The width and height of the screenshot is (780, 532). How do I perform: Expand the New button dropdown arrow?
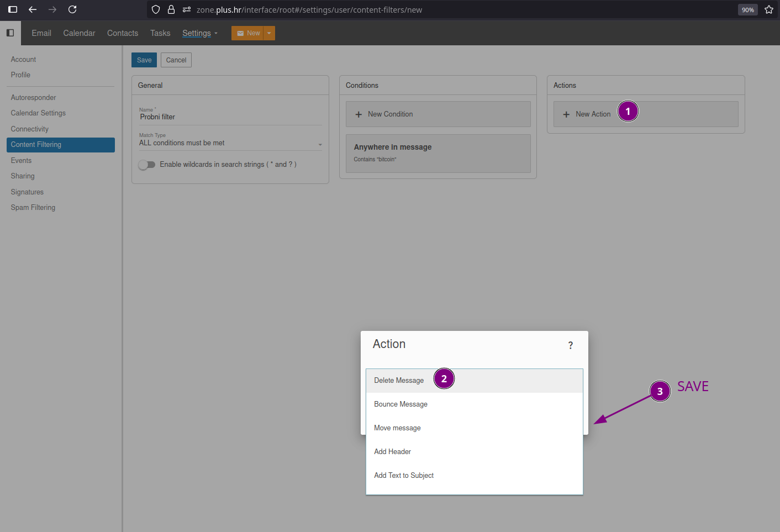pyautogui.click(x=269, y=33)
